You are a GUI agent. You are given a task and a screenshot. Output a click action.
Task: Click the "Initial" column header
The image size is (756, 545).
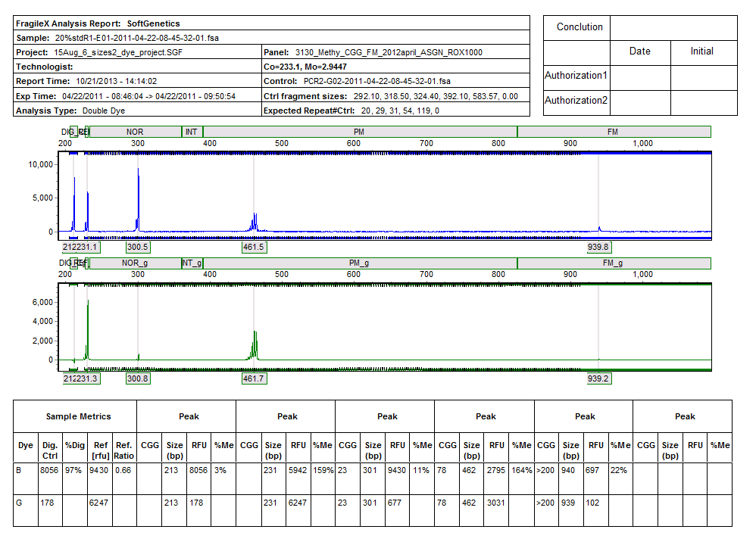coord(701,51)
